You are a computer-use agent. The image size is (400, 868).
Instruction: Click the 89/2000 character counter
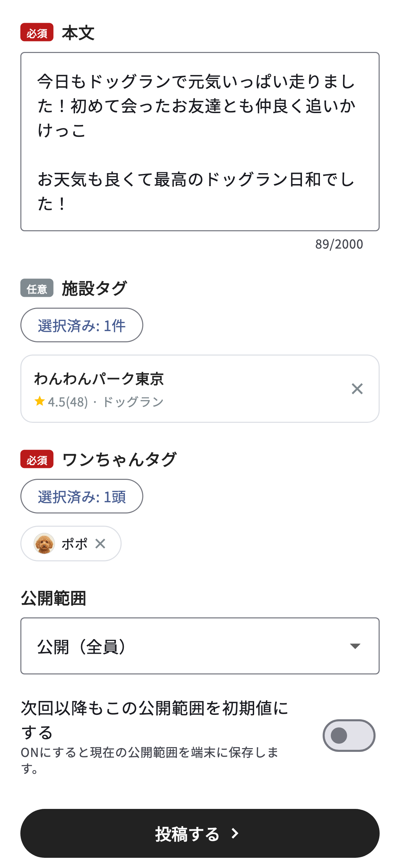click(x=339, y=244)
